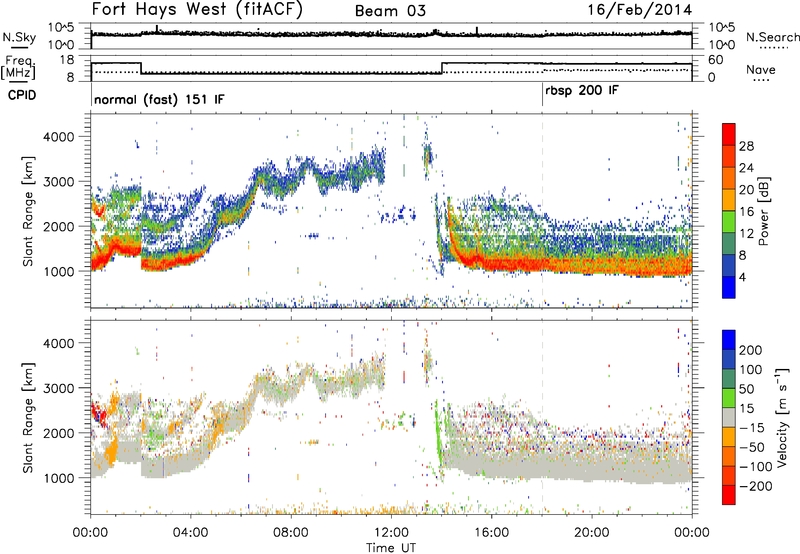Click the 'Beam 03' label
800x554 pixels.
click(x=390, y=11)
